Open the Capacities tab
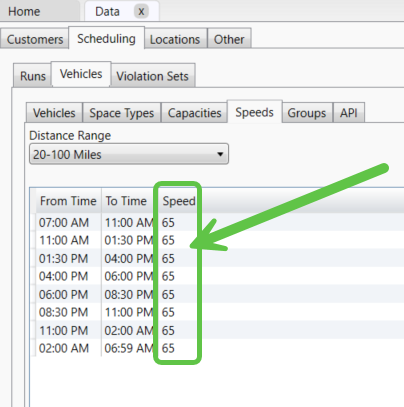404x407 pixels. click(194, 113)
